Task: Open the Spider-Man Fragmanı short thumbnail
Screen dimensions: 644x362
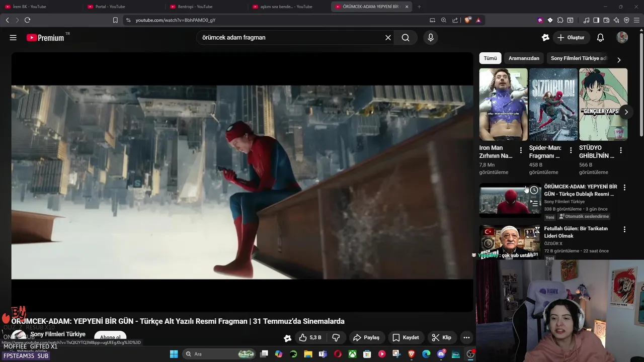Action: 553,104
